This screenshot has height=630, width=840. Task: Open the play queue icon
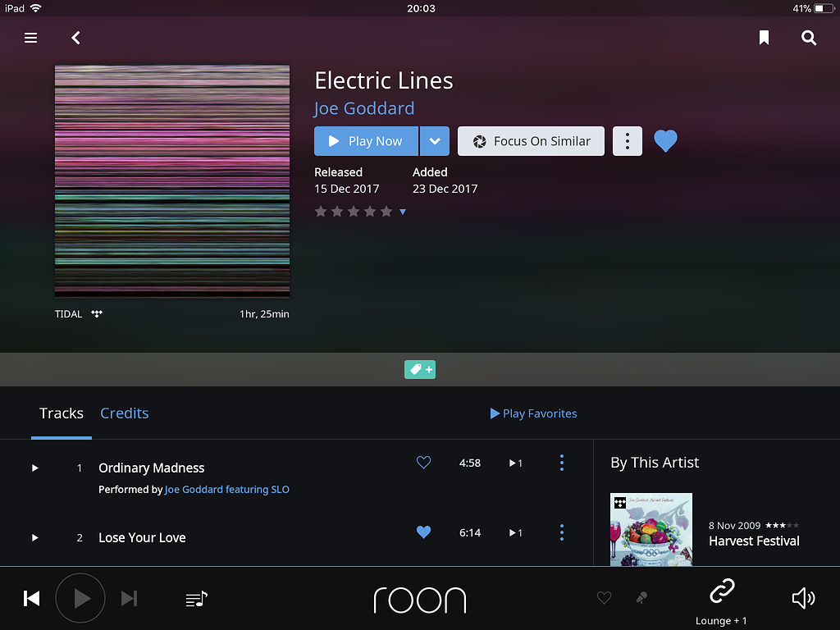[195, 598]
